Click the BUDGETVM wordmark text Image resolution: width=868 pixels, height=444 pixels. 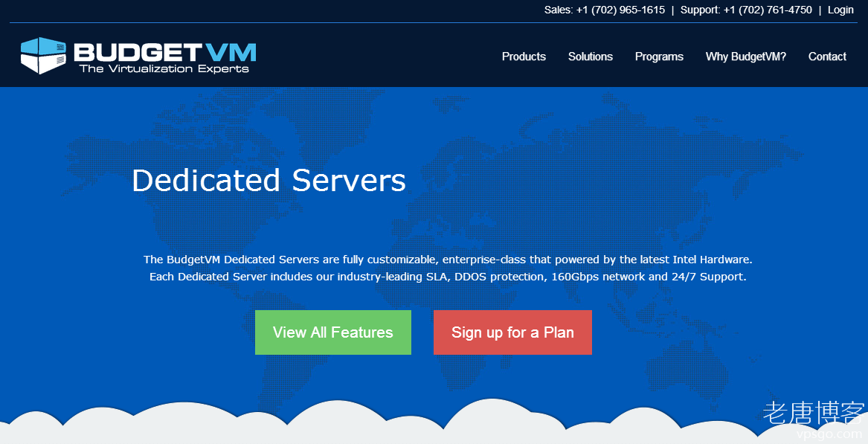165,53
